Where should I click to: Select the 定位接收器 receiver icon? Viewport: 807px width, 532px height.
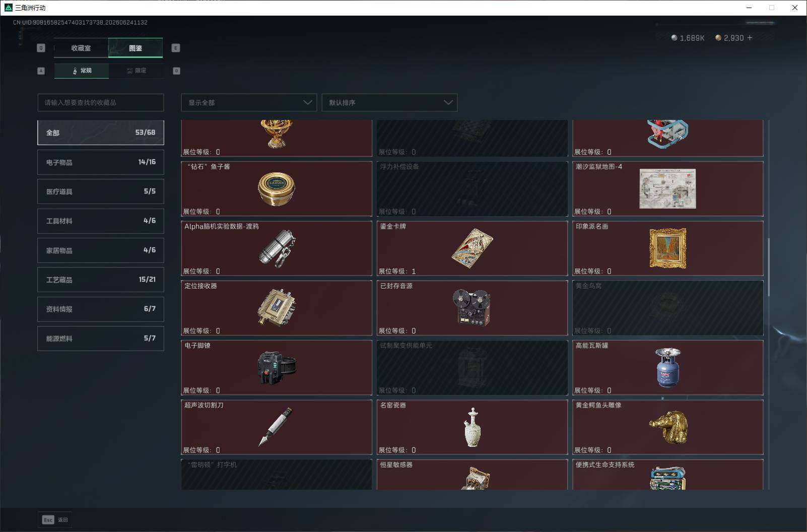pyautogui.click(x=276, y=308)
